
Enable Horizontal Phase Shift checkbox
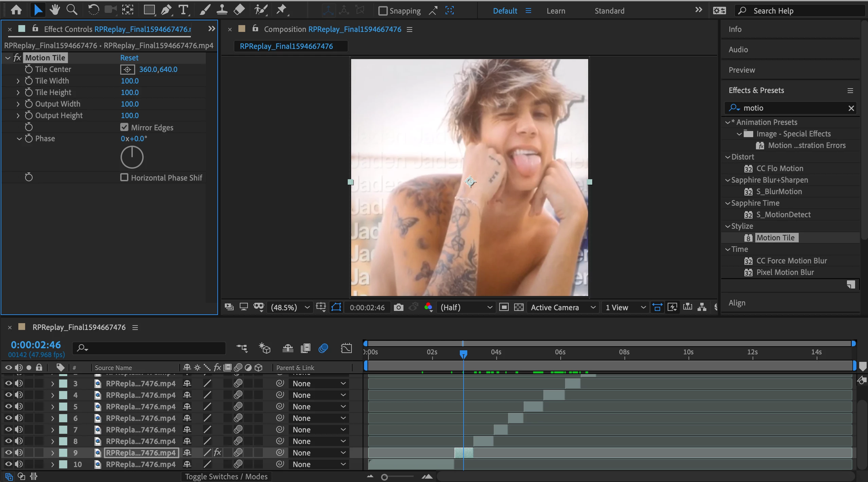coord(124,178)
